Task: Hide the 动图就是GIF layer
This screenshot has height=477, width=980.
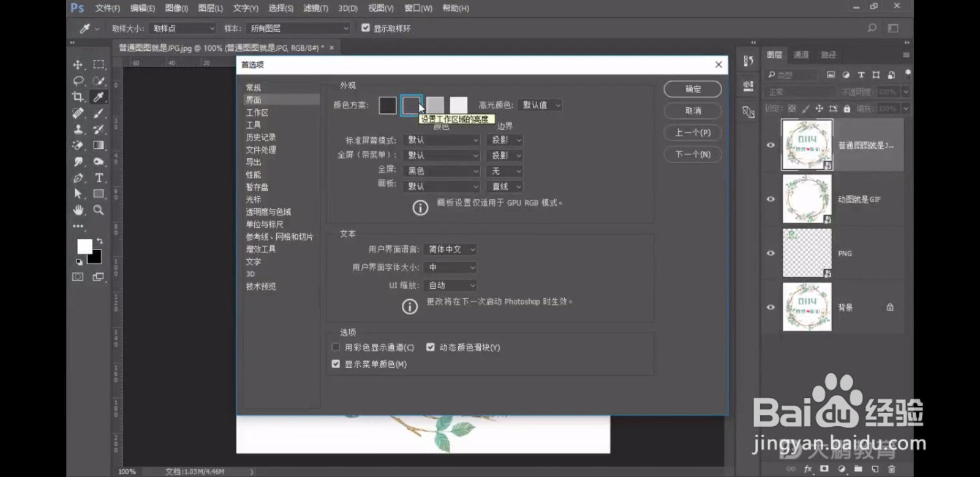Action: 771,199
